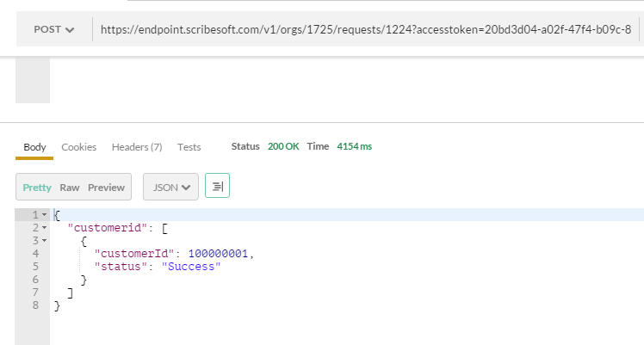Switch to the Headers (7) tab
The height and width of the screenshot is (345, 644).
(x=137, y=147)
